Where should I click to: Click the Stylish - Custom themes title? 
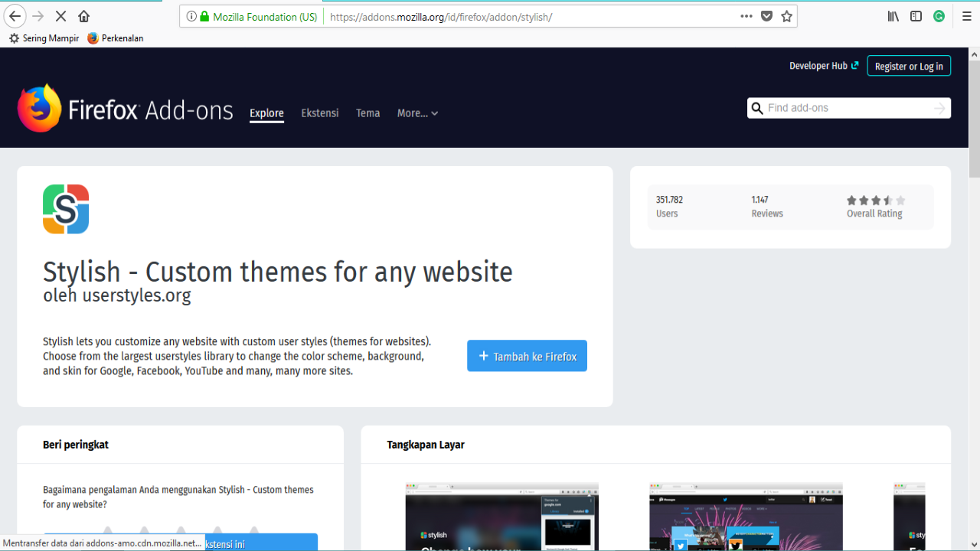coord(278,272)
